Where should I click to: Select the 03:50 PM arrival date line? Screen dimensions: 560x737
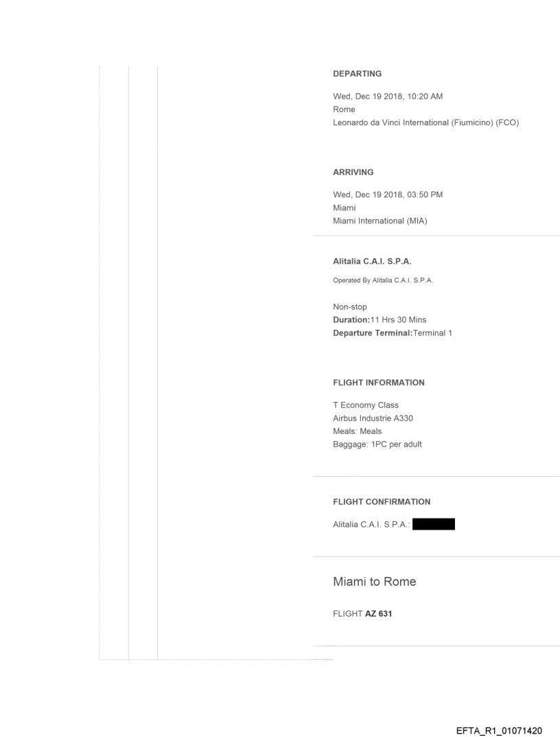tap(388, 194)
